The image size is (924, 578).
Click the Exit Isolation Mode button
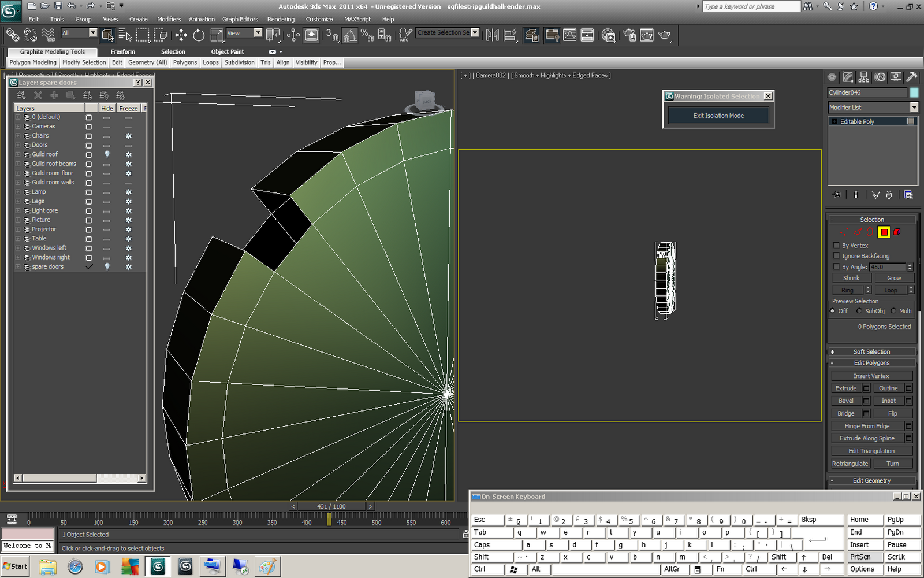point(718,116)
